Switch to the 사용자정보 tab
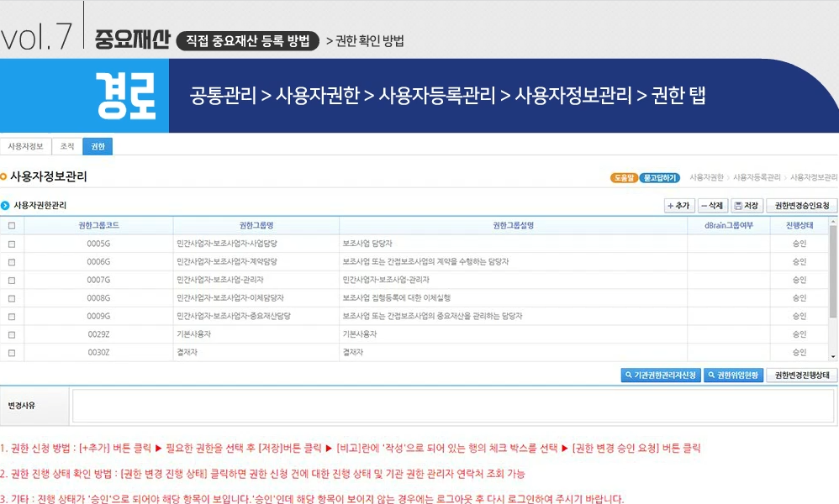839x504 pixels. (26, 146)
